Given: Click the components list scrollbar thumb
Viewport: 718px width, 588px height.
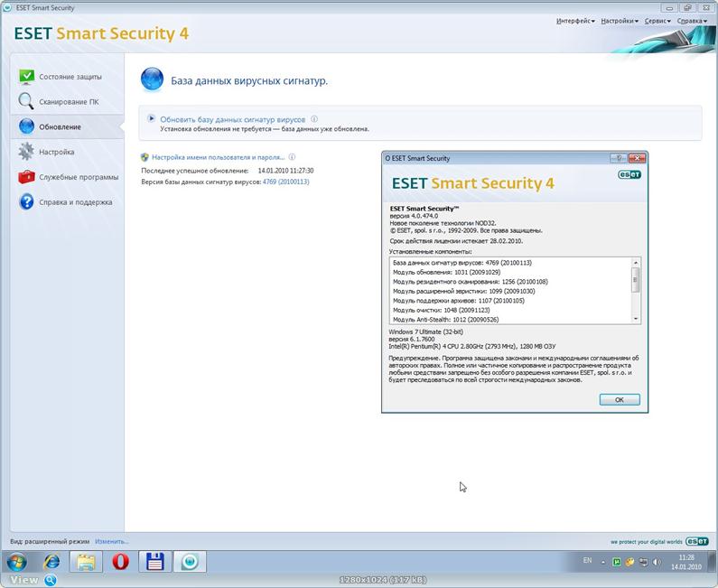Looking at the screenshot, I should click(635, 280).
